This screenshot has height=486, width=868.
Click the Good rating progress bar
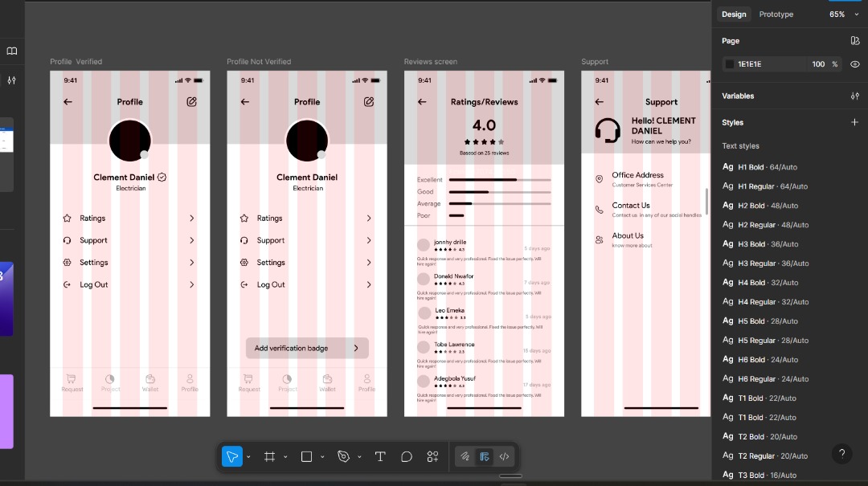pyautogui.click(x=500, y=192)
